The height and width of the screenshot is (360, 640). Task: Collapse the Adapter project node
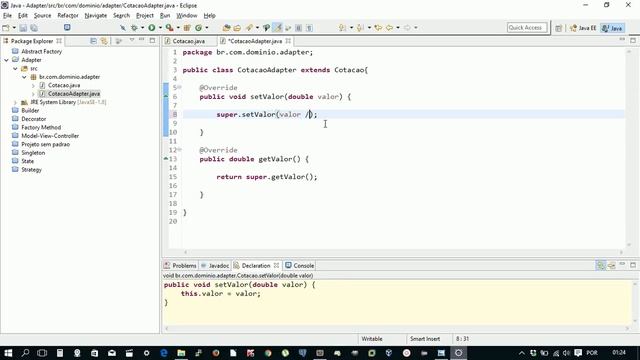coord(7,60)
